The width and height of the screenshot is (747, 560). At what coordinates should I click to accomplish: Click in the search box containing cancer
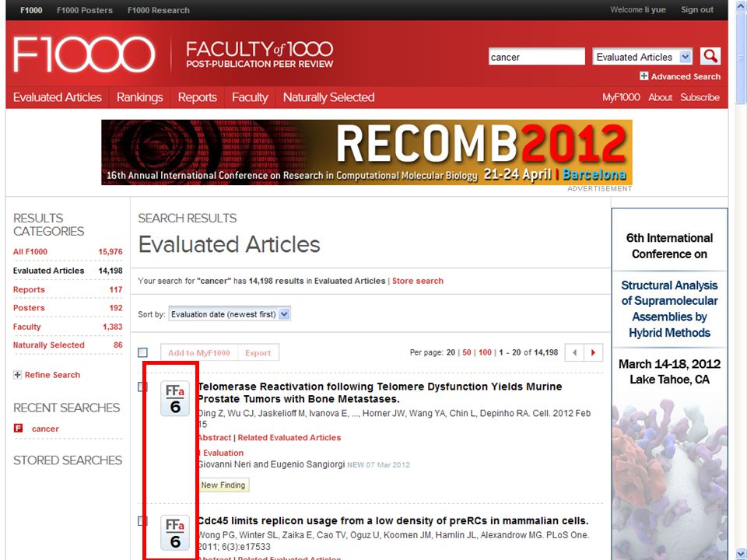click(536, 57)
